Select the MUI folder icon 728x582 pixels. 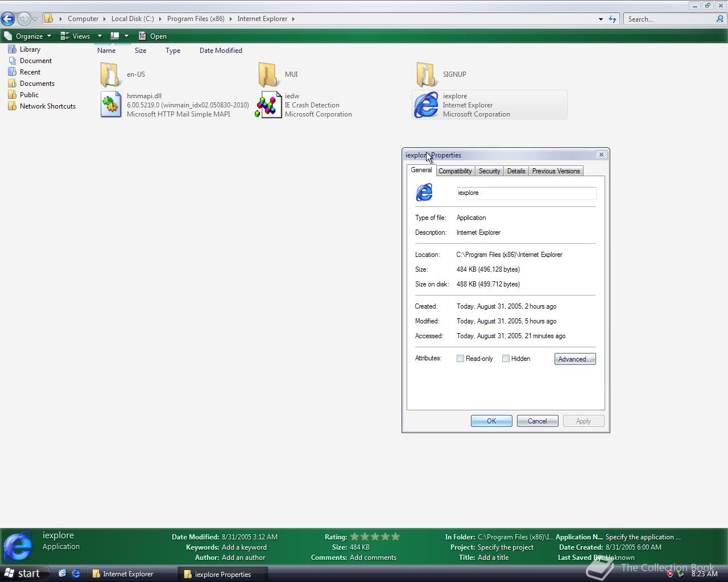[268, 74]
